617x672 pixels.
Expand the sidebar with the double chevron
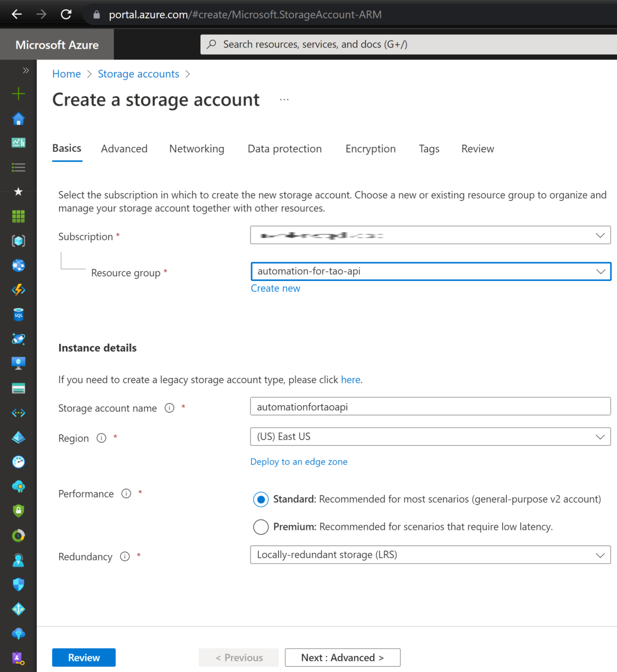point(26,71)
